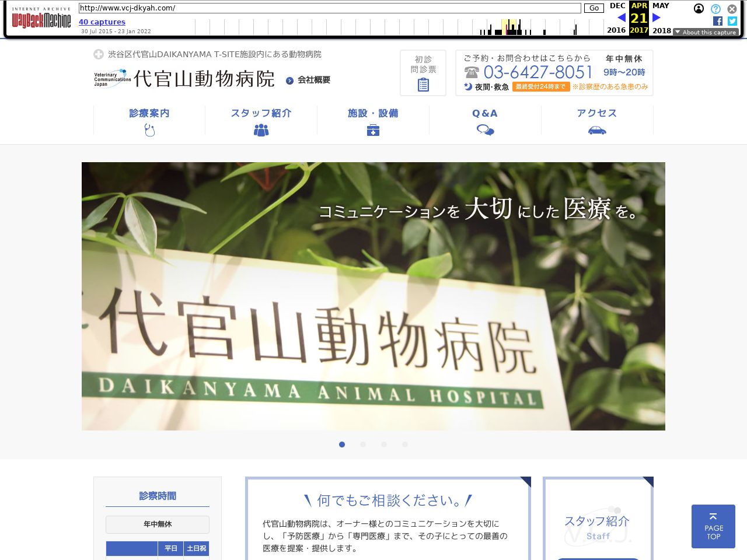747x560 pixels.
Task: Open the Wayback Machine help icon
Action: click(x=715, y=9)
